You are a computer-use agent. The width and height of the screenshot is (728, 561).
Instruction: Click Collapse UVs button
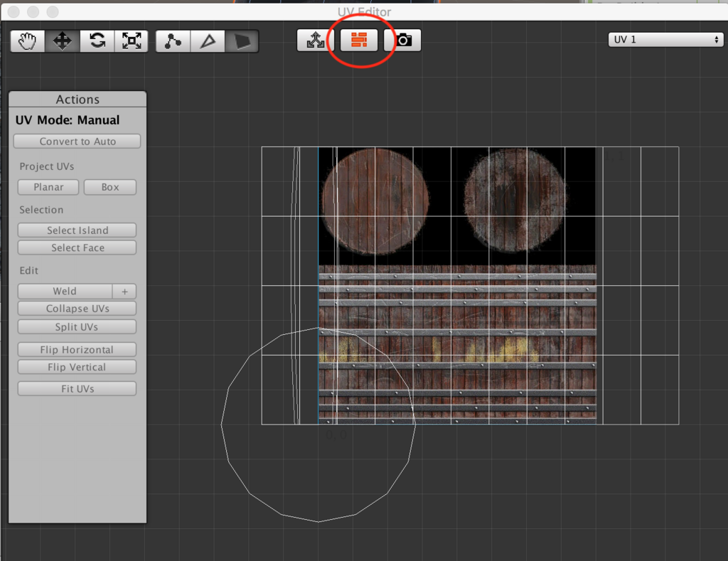pos(77,309)
